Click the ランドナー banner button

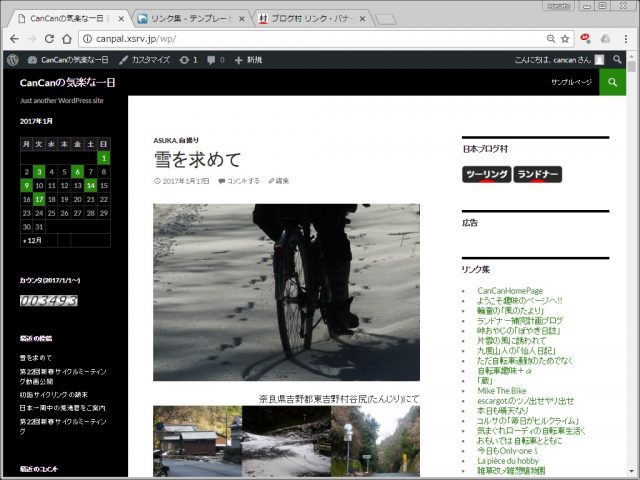click(538, 174)
